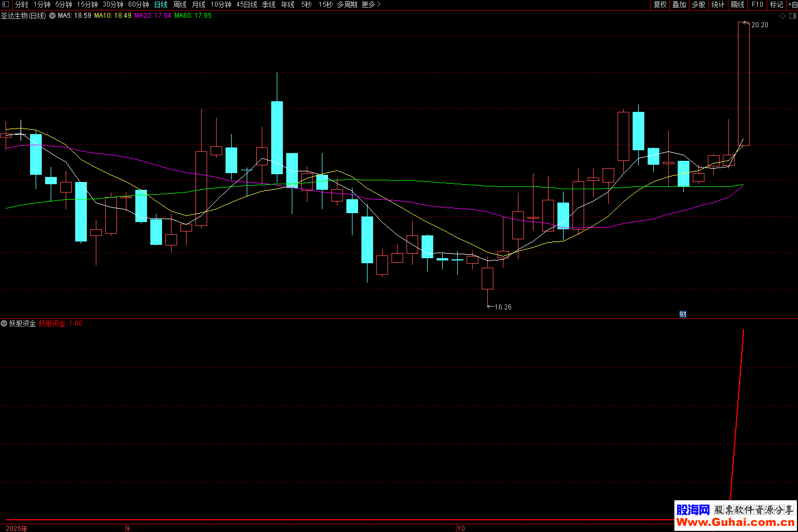Expand the main chart indicator dropdown
Screen dimensions: 798x532
pos(52,16)
